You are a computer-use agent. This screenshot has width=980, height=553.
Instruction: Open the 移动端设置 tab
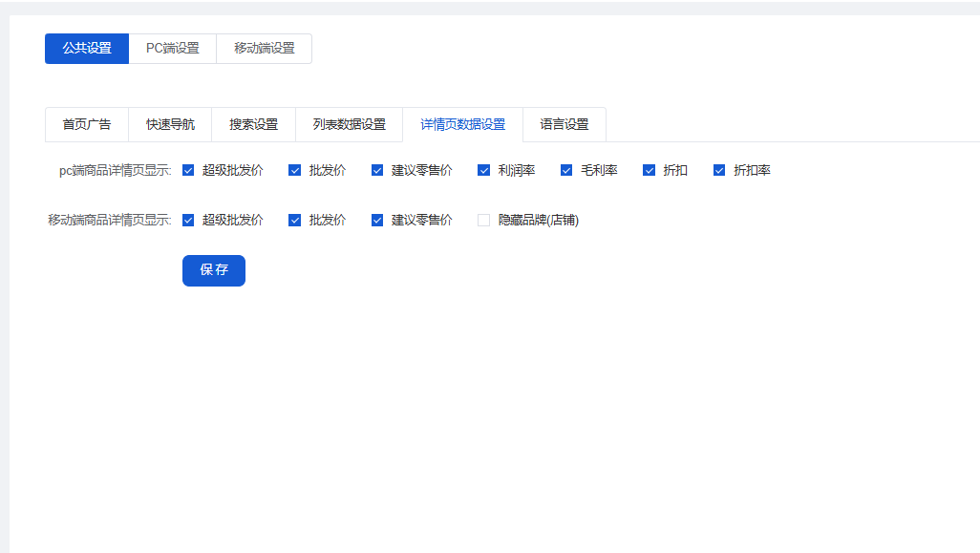(265, 49)
